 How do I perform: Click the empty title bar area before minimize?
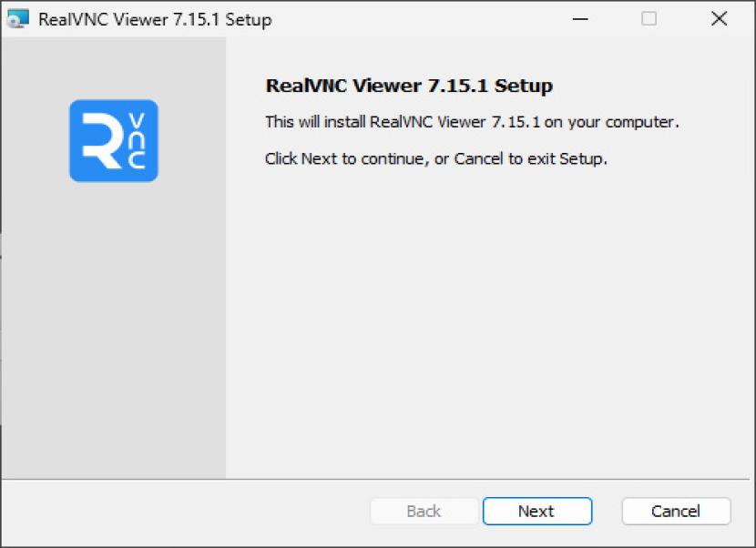coord(410,19)
